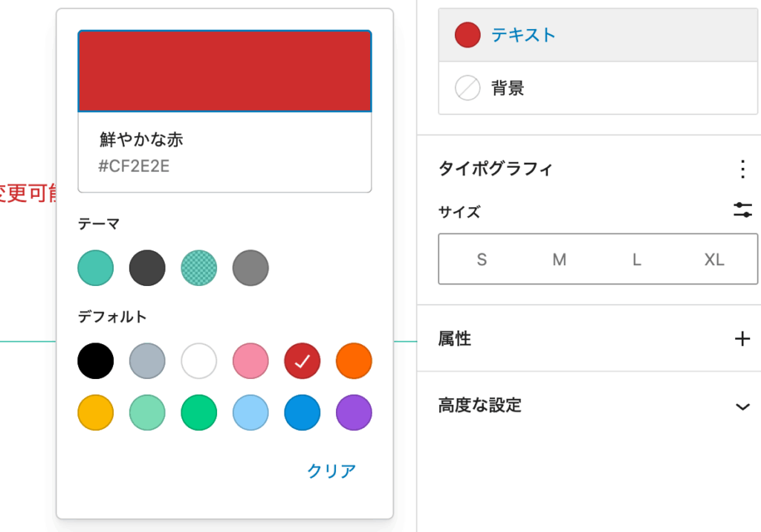The height and width of the screenshot is (532, 761).
Task: Pick the pale pink default swatch
Action: tap(250, 362)
